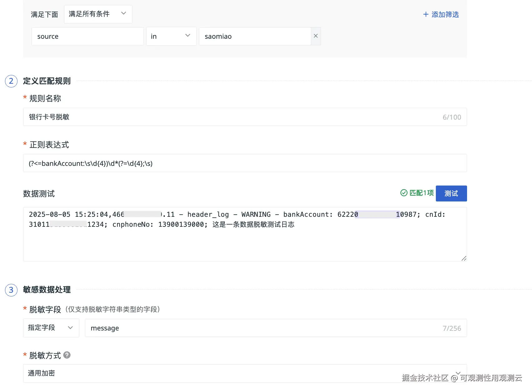Select the message 脱敏字段 input box
Screen dimensions: 532x392
tap(262, 328)
